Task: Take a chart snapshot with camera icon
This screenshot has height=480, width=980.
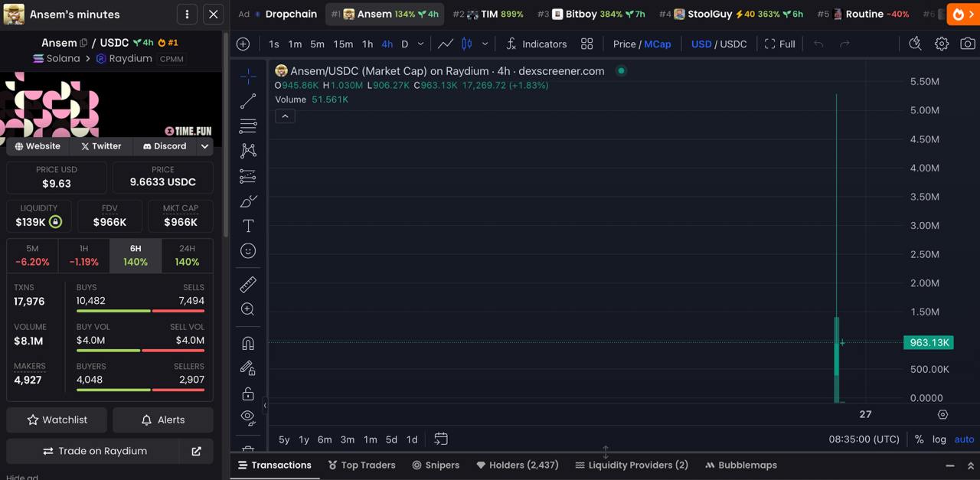Action: point(968,44)
